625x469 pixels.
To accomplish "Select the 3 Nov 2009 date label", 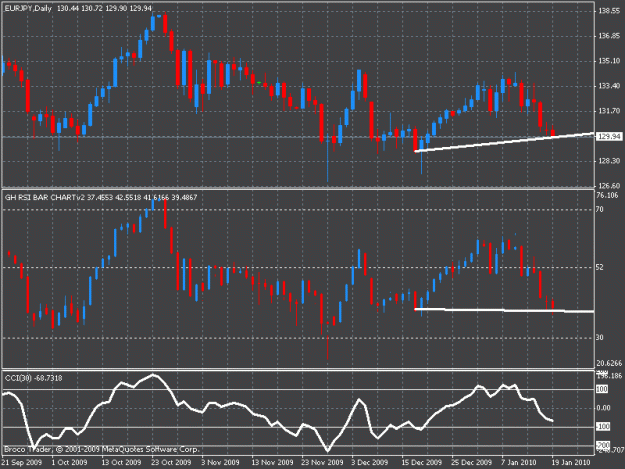I will pos(220,462).
